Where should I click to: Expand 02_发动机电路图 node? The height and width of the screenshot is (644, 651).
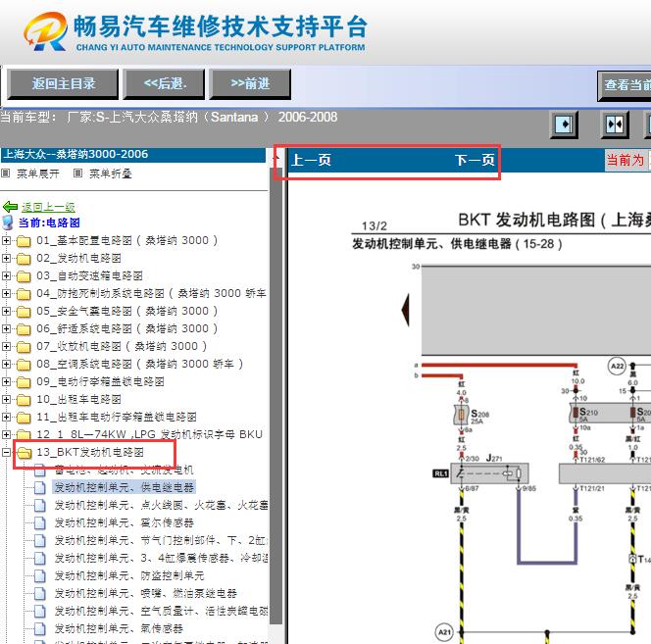pos(6,258)
